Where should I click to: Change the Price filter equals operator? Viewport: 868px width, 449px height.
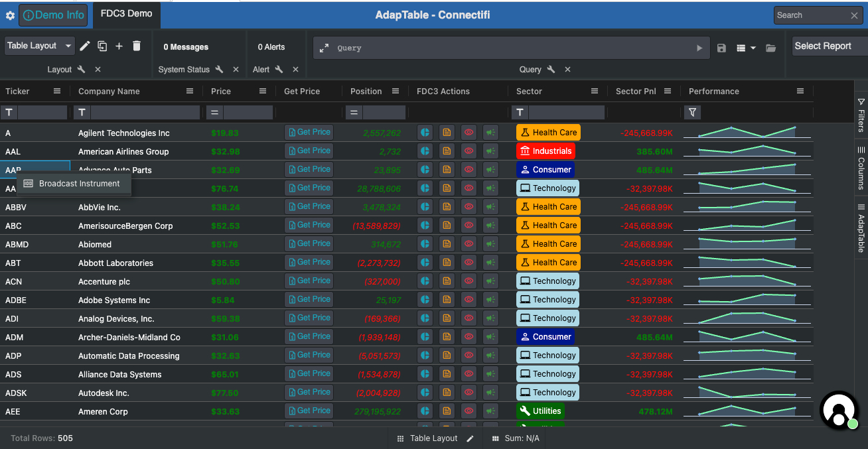coord(215,113)
